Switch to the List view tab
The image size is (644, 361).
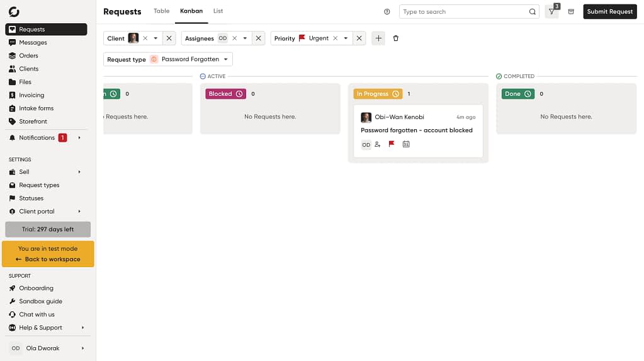[218, 11]
